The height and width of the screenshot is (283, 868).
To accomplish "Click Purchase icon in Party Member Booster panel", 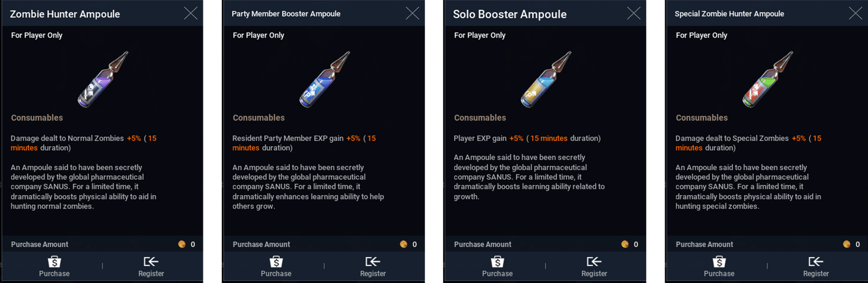I will tap(276, 262).
